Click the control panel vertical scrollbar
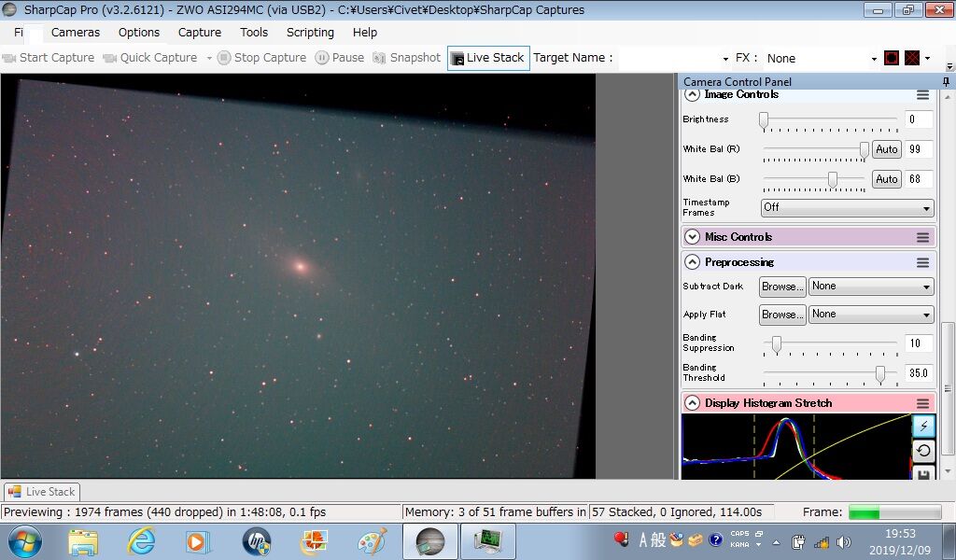Screen dimensions: 956x560 (948, 387)
